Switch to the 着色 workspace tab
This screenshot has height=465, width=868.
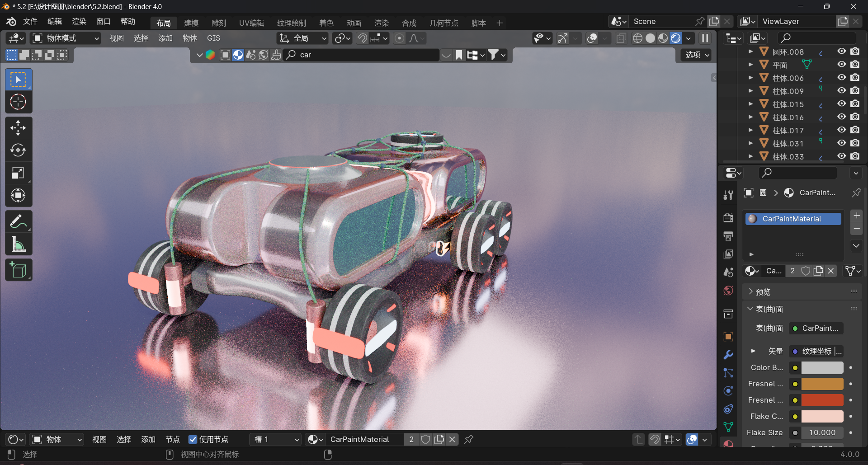tap(326, 23)
